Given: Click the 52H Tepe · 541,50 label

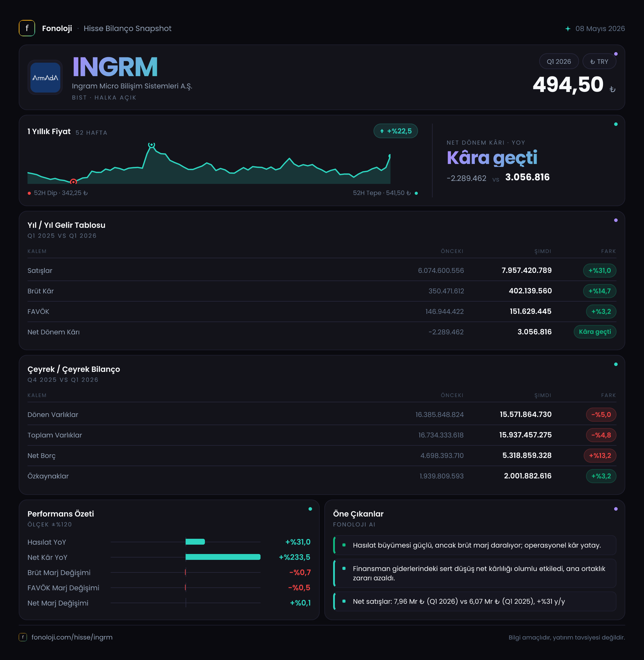Looking at the screenshot, I should click(x=382, y=193).
